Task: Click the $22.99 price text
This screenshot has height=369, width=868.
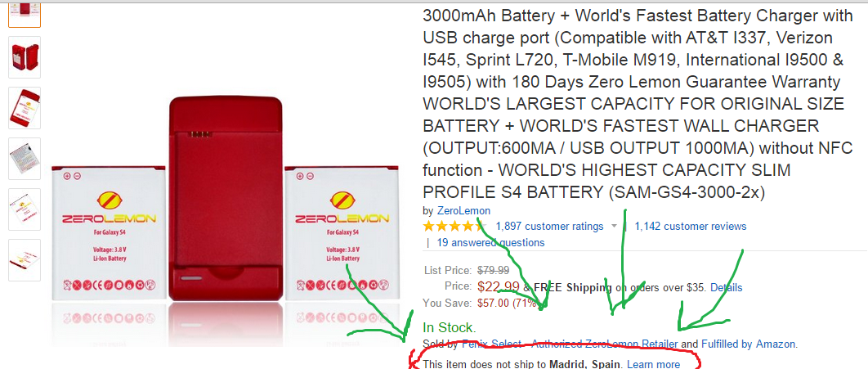Action: pyautogui.click(x=499, y=287)
